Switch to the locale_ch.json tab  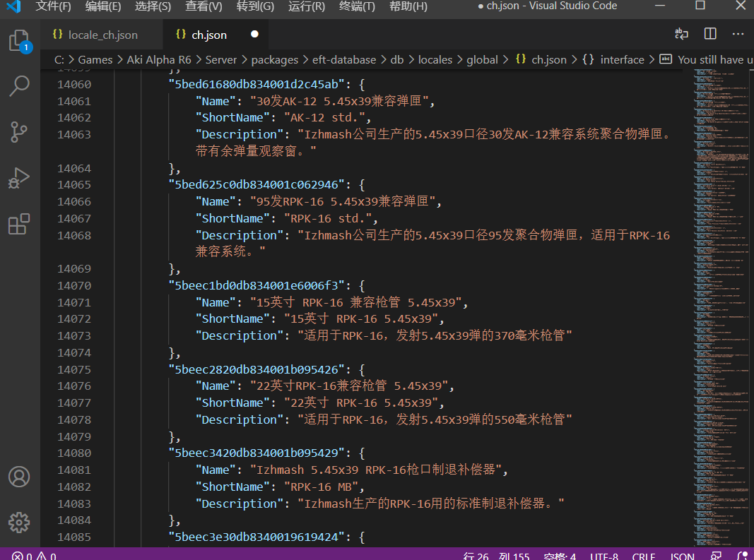coord(102,35)
